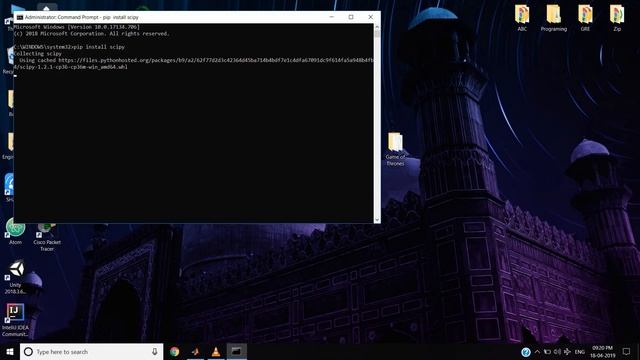The image size is (640, 360).
Task: Open Google Chrome from the taskbar
Action: point(175,351)
